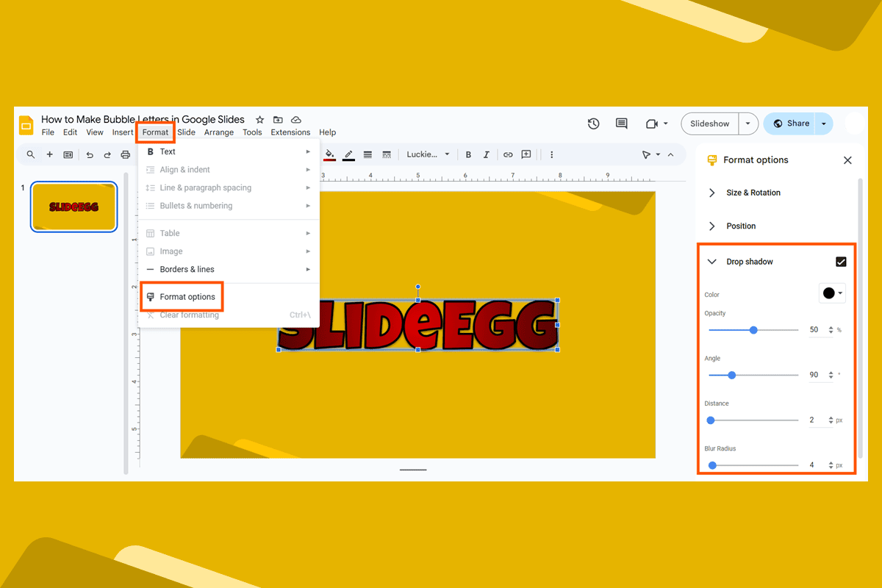The height and width of the screenshot is (588, 882).
Task: Open the Border weight options
Action: point(367,154)
